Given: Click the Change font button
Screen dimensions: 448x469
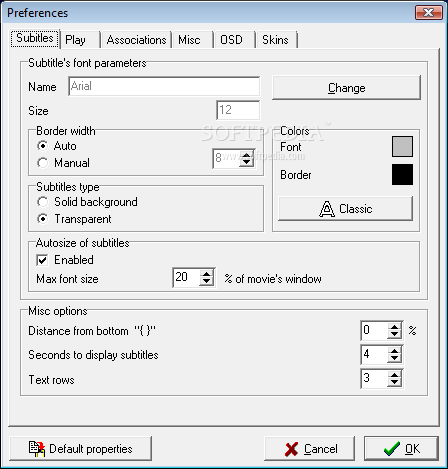Looking at the screenshot, I should coord(346,88).
